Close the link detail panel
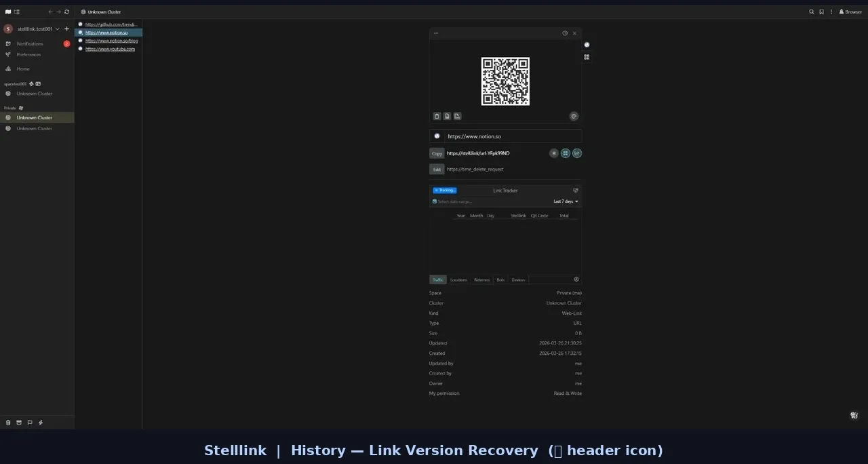This screenshot has width=868, height=464. (574, 33)
